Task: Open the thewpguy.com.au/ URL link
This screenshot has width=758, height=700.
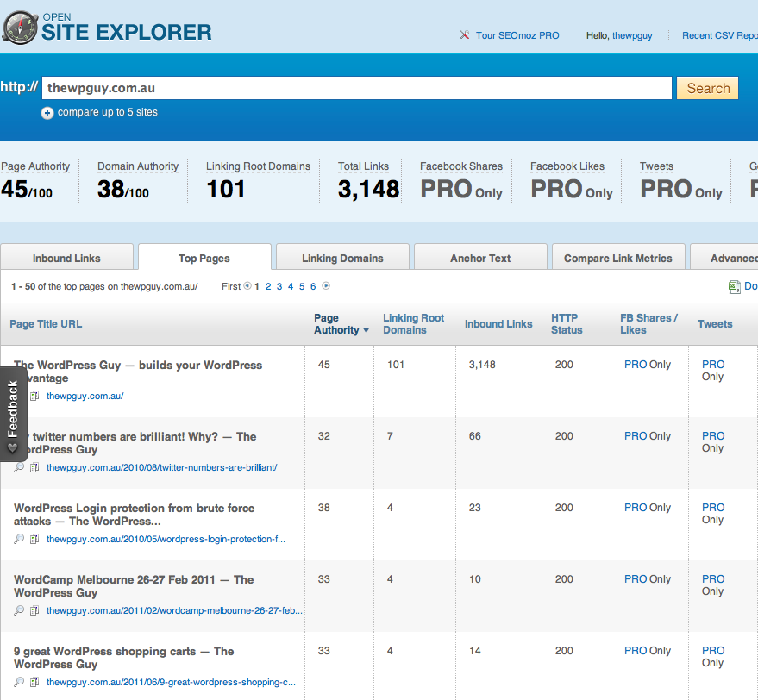Action: [x=85, y=396]
